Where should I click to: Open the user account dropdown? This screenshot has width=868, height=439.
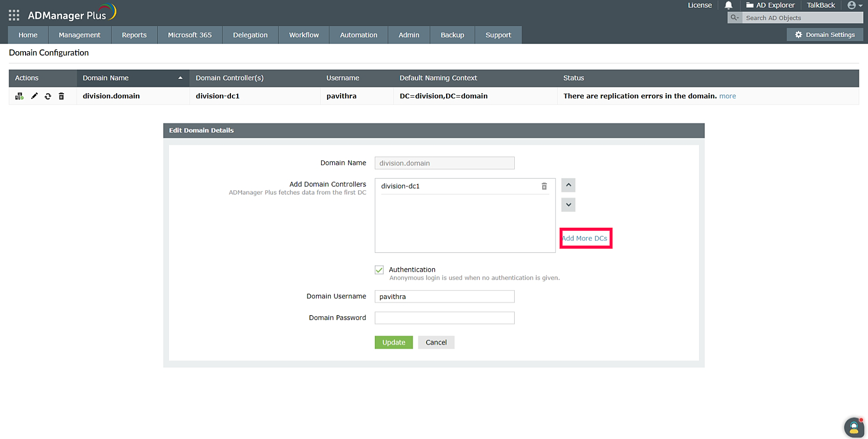point(854,6)
